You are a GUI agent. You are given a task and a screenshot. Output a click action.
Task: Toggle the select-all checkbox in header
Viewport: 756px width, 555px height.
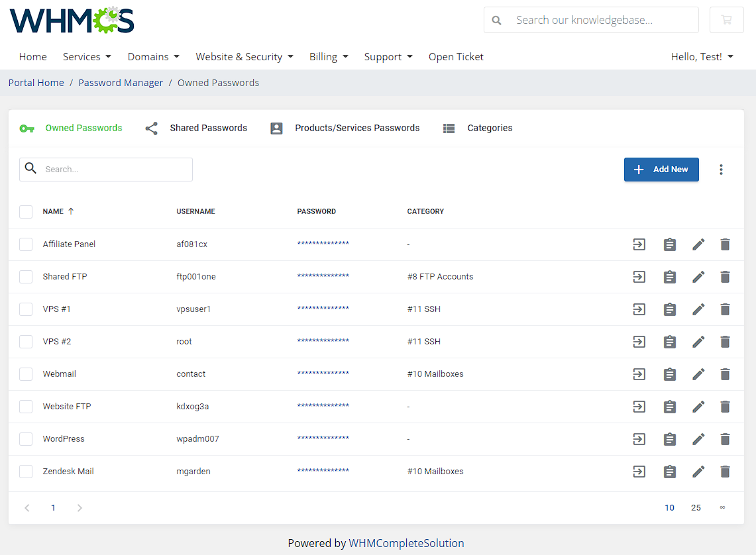pyautogui.click(x=26, y=211)
